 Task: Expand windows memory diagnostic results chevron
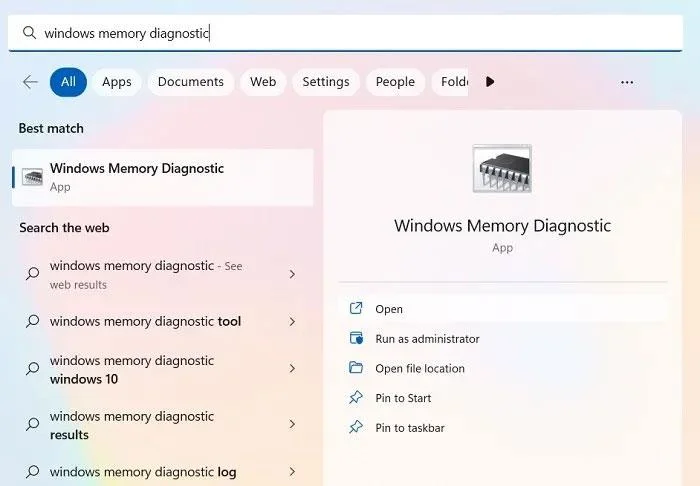pyautogui.click(x=292, y=424)
